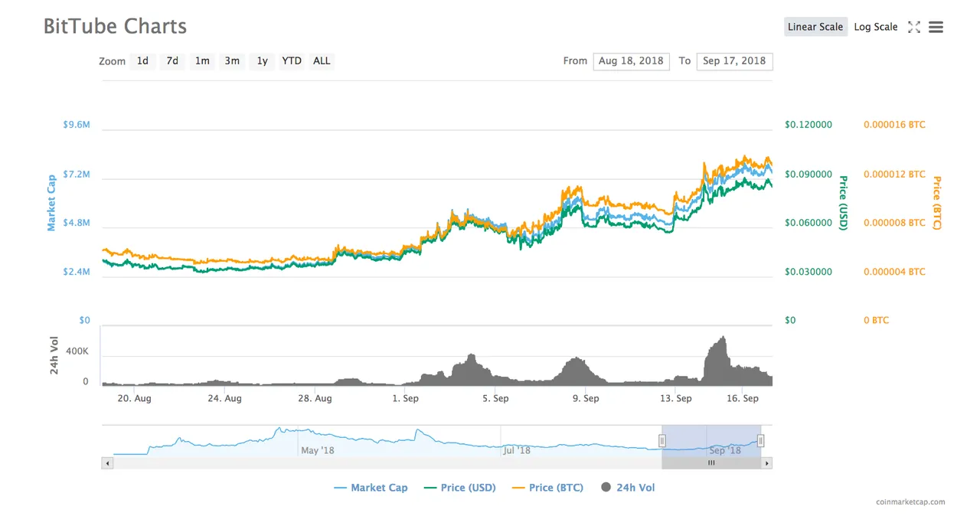Set zoom to 1y
Screen dimensions: 980x516
tap(262, 60)
